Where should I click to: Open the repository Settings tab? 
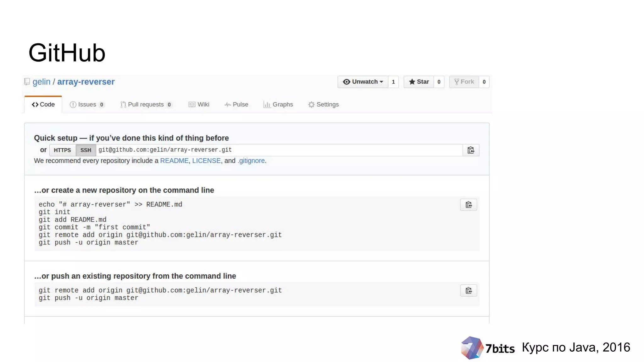(x=324, y=104)
